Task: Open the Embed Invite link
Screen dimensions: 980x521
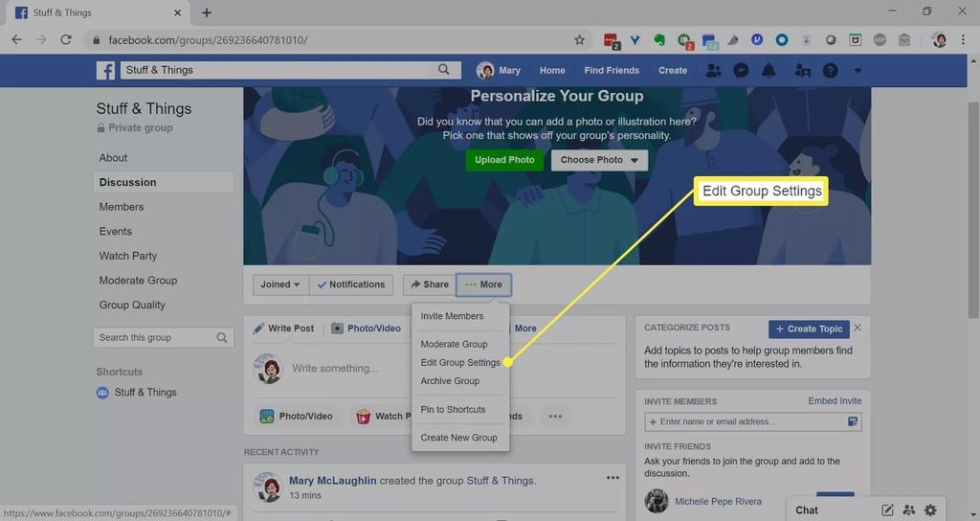Action: coord(835,401)
